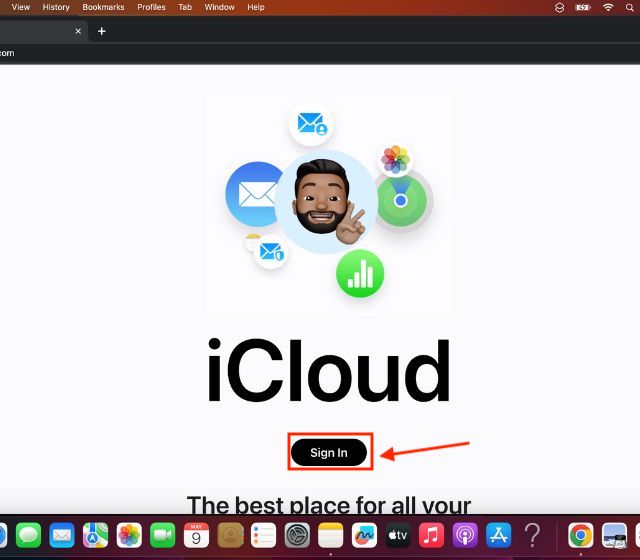The width and height of the screenshot is (640, 560).
Task: Open App Store from the Dock
Action: pyautogui.click(x=499, y=535)
